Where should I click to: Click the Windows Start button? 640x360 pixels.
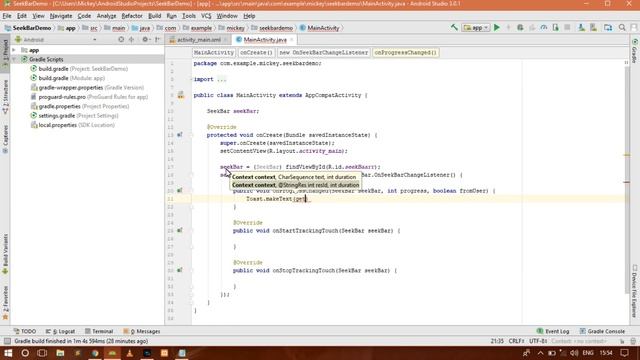pyautogui.click(x=8, y=353)
